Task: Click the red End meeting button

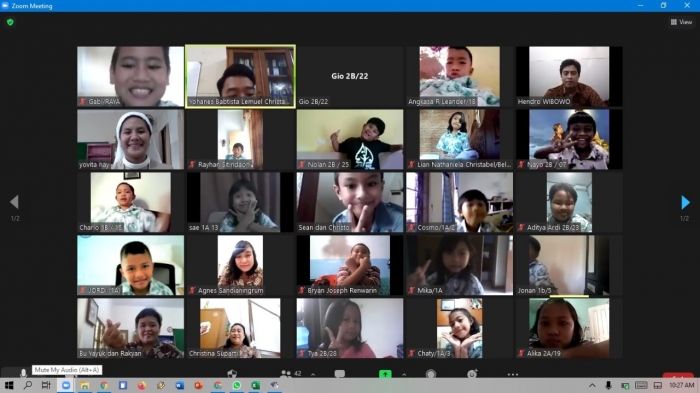Action: [x=678, y=375]
